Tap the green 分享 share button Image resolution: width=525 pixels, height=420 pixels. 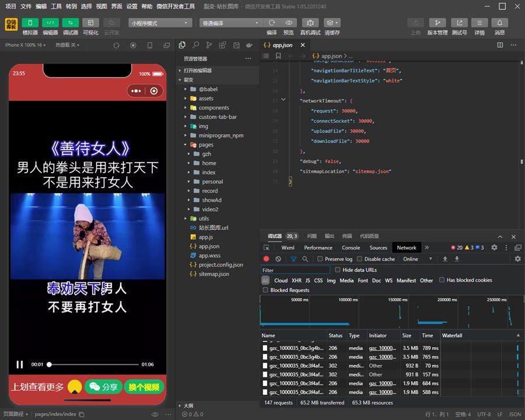point(103,387)
